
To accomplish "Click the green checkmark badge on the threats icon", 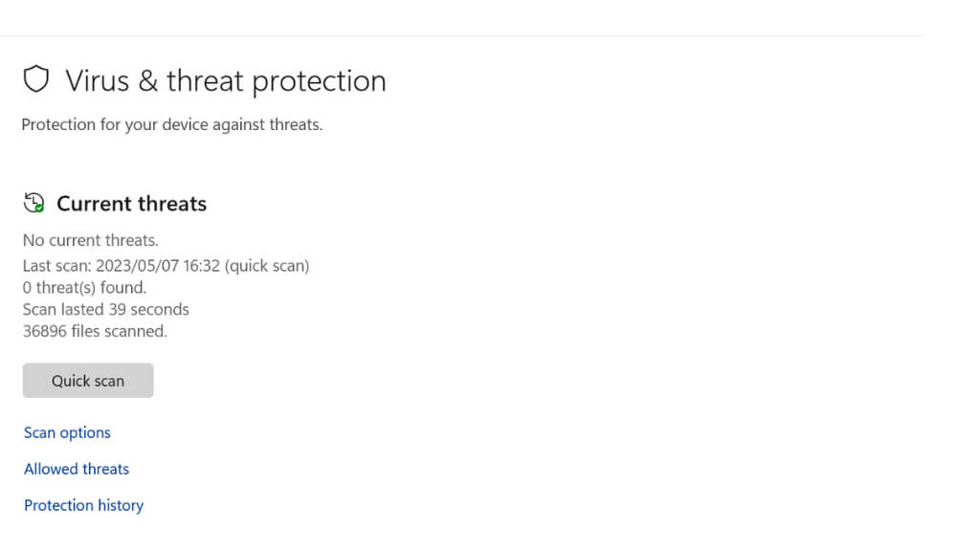I will pos(38,207).
